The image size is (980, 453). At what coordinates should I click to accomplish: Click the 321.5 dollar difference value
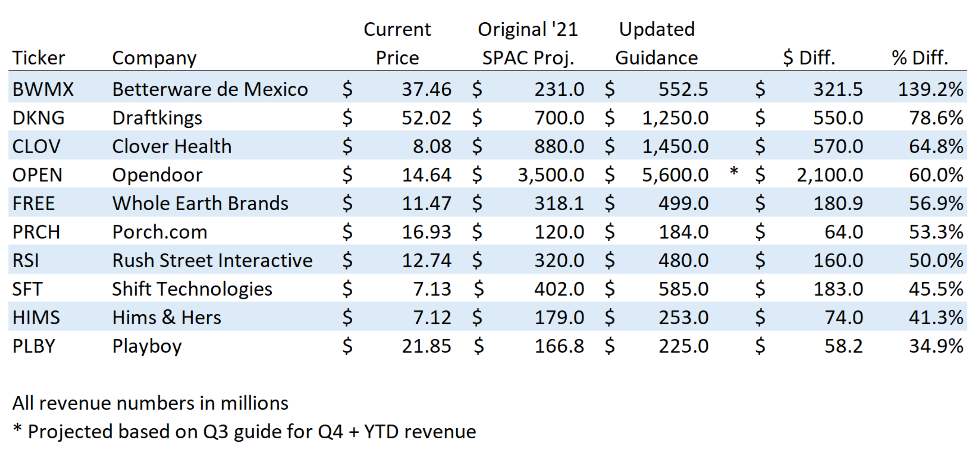[x=838, y=89]
